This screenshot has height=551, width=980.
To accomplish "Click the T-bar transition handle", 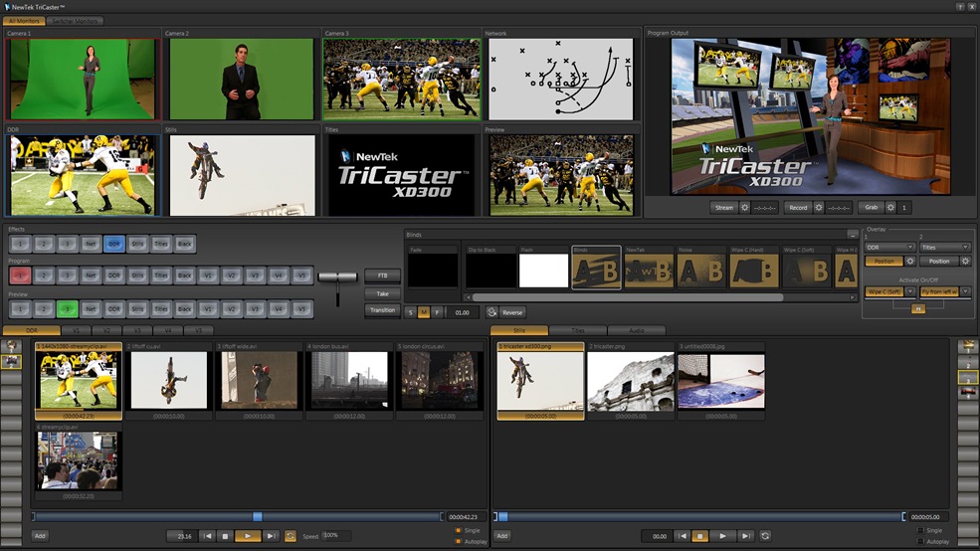I will coord(337,276).
